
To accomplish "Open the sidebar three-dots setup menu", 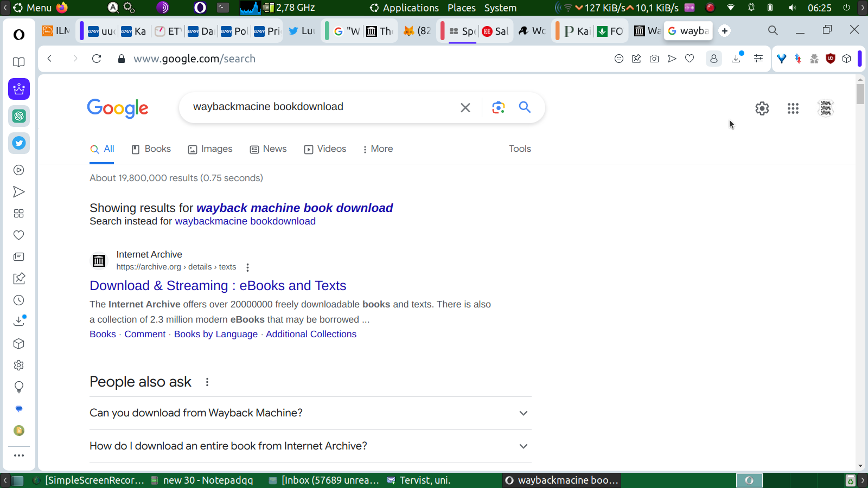I will click(19, 455).
